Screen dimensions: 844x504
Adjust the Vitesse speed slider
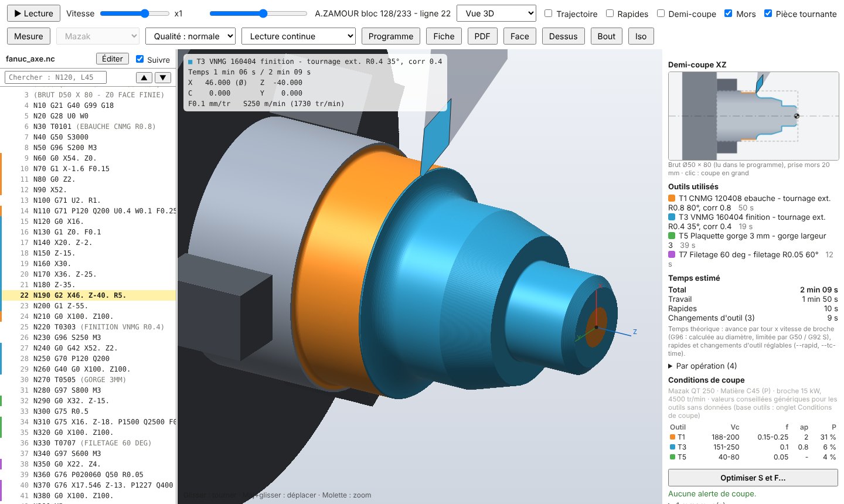click(x=135, y=13)
